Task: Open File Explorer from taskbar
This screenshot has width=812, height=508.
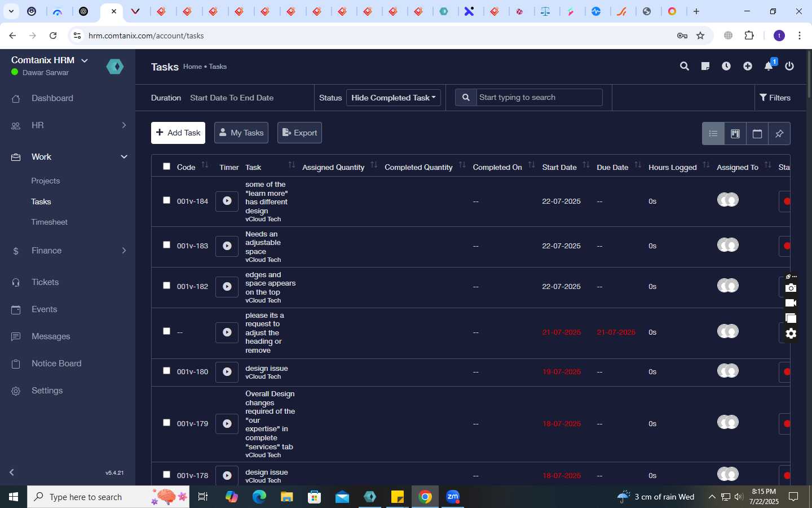Action: pyautogui.click(x=287, y=497)
